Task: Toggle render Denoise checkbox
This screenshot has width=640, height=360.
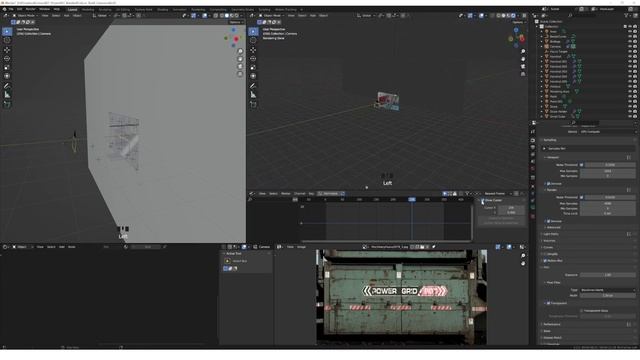Action: tap(548, 221)
